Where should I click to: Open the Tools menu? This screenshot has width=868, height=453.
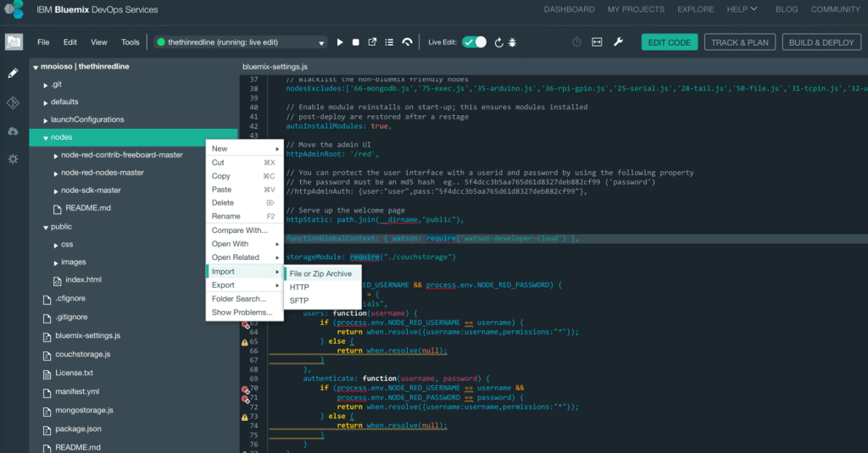click(x=130, y=42)
